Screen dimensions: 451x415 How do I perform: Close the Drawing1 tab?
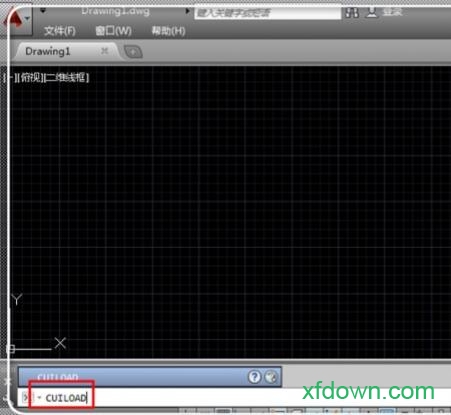[x=105, y=51]
